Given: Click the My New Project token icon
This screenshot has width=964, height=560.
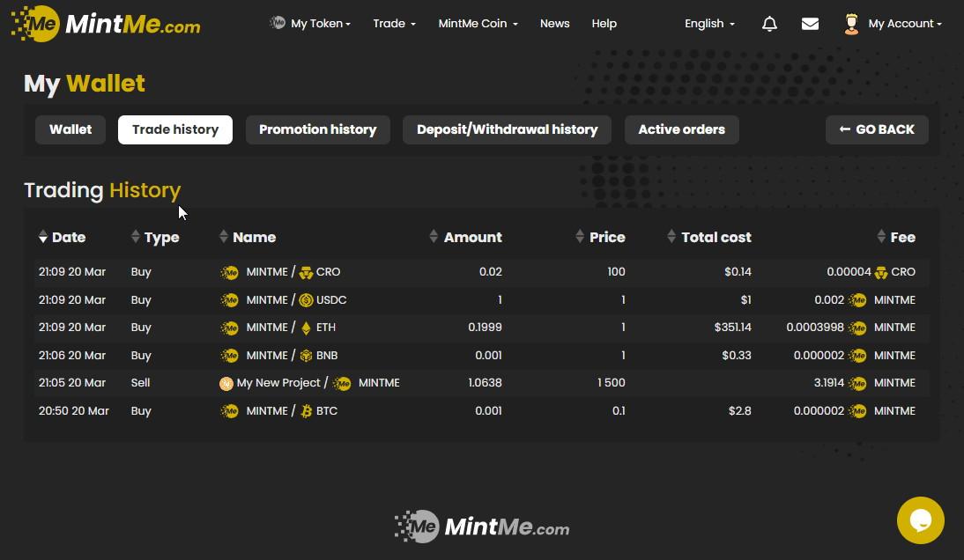Looking at the screenshot, I should pyautogui.click(x=226, y=383).
